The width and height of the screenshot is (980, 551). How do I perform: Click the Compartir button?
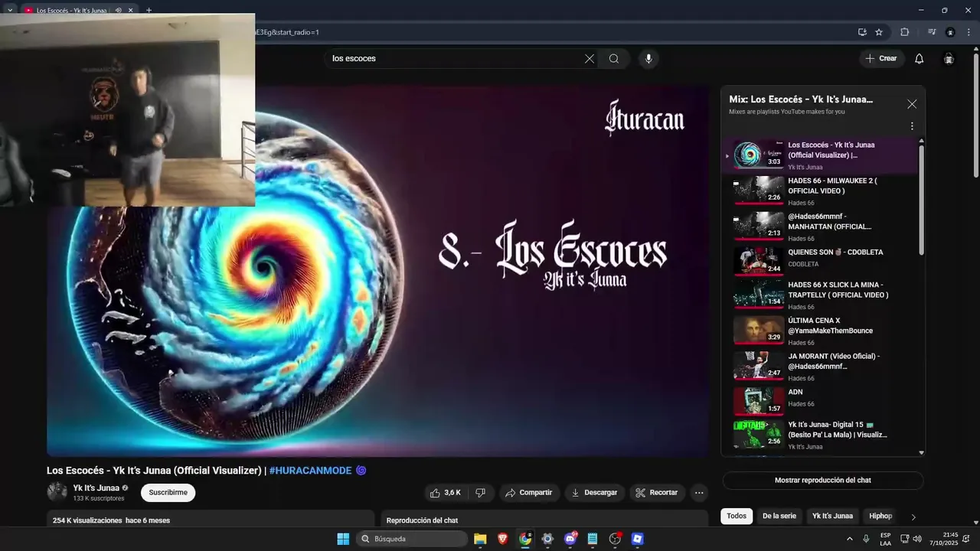click(x=529, y=493)
